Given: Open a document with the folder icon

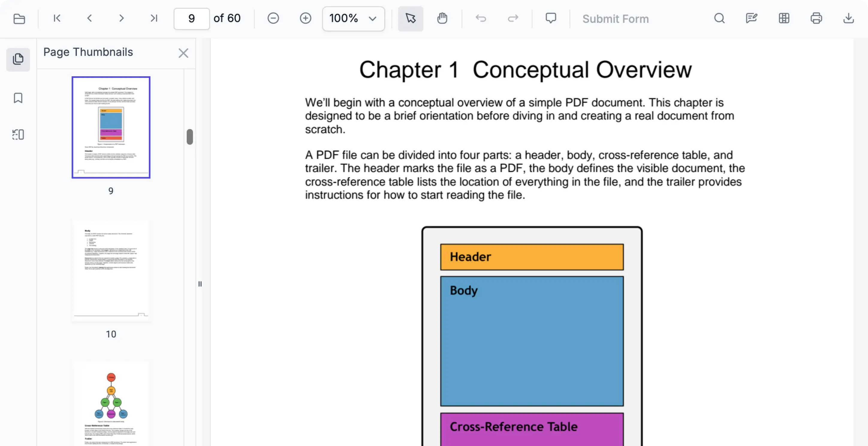Looking at the screenshot, I should (19, 19).
